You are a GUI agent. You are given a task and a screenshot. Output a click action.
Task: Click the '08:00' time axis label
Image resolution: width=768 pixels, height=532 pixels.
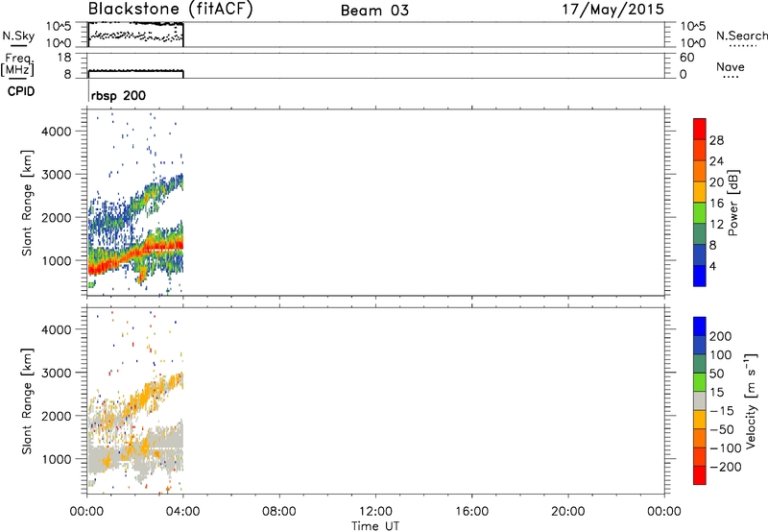279,512
